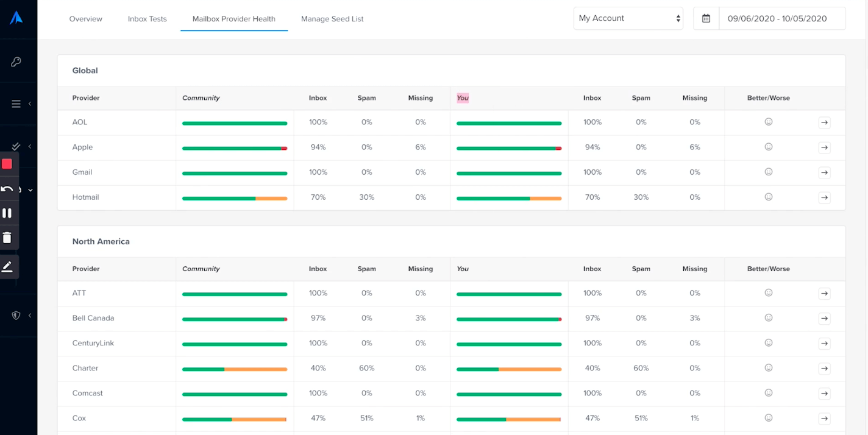Stop recording with the red square button

pyautogui.click(x=7, y=164)
